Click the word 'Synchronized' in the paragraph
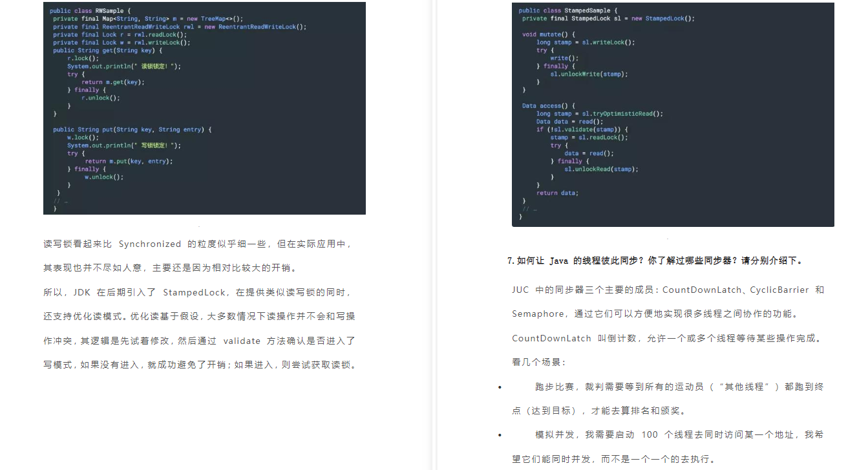The height and width of the screenshot is (470, 868). [150, 244]
